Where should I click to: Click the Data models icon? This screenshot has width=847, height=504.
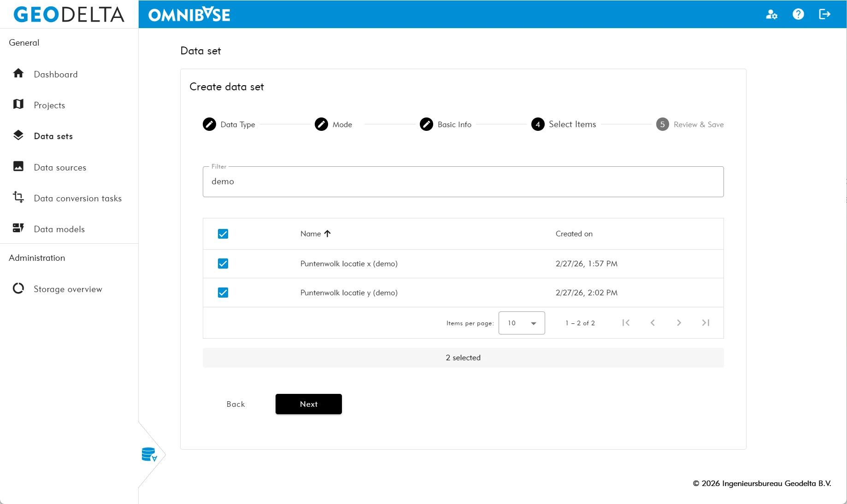pyautogui.click(x=18, y=229)
